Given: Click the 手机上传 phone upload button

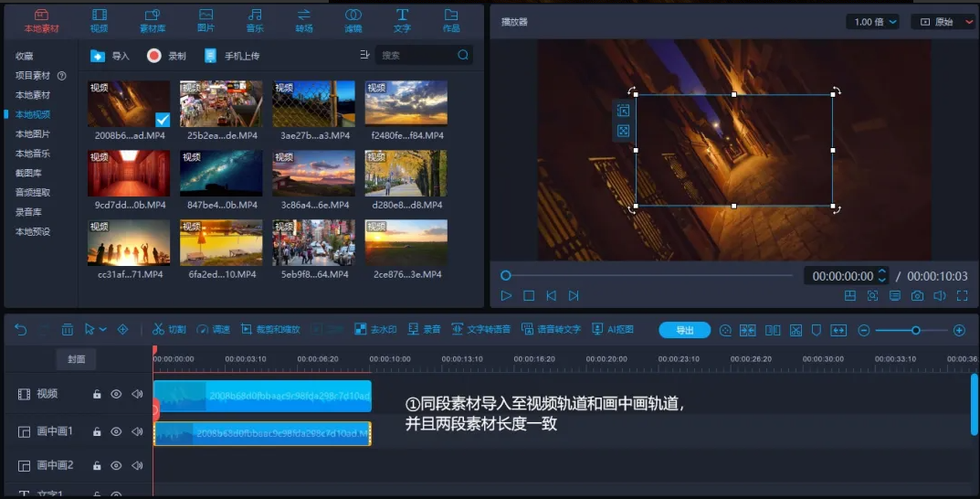Looking at the screenshot, I should click(232, 56).
